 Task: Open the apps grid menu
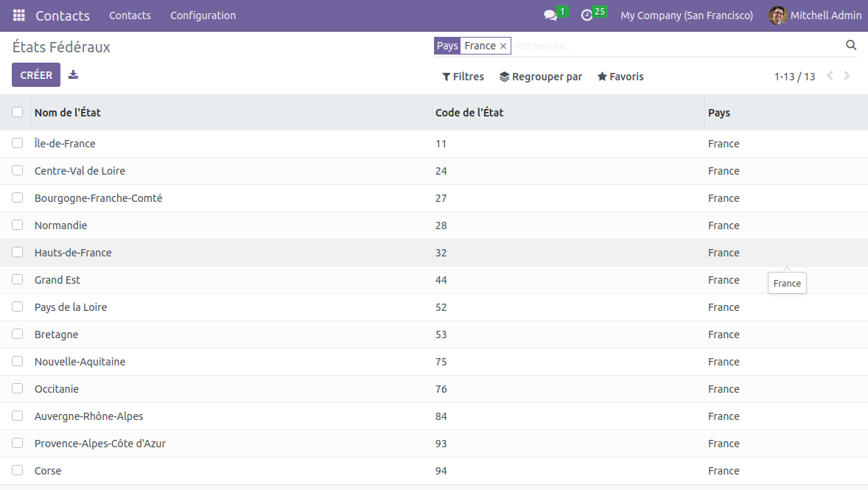tap(19, 15)
